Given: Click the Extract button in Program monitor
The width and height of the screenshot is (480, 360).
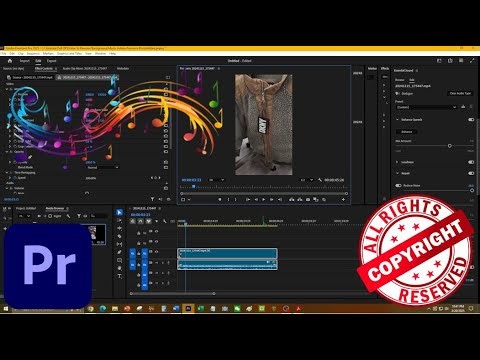Looking at the screenshot, I should 300,199.
